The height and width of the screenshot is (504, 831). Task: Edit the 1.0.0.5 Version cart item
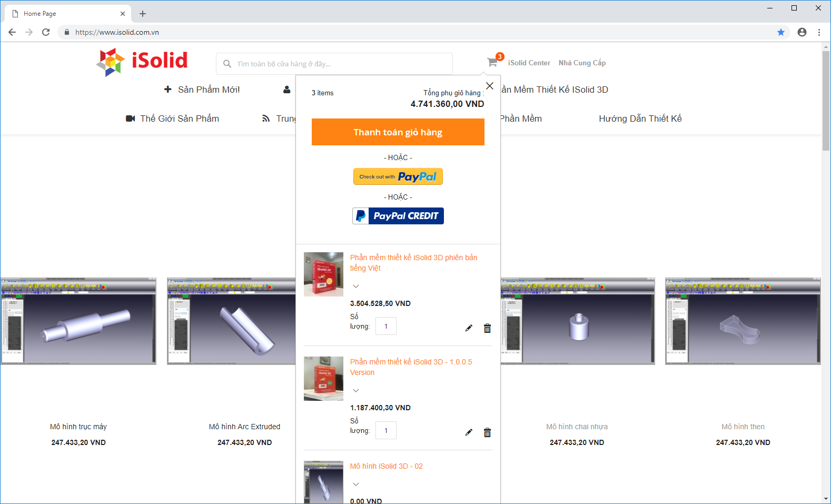click(x=469, y=432)
